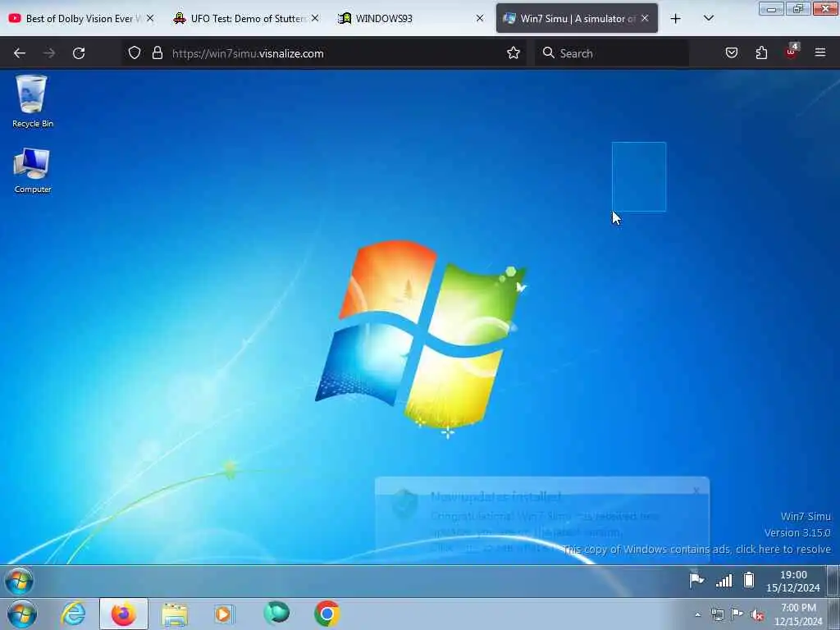Image resolution: width=840 pixels, height=630 pixels.
Task: Dismiss the update notification with its X
Action: coord(696,491)
